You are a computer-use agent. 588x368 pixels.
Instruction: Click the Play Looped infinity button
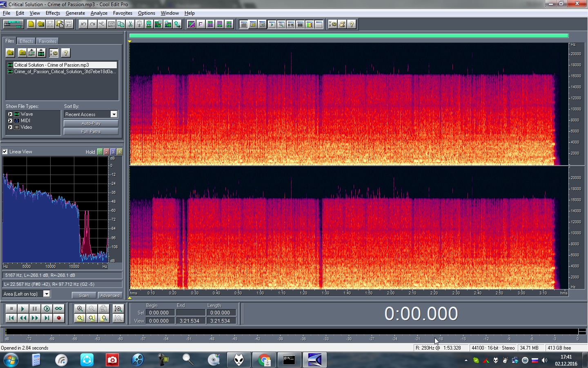(58, 309)
